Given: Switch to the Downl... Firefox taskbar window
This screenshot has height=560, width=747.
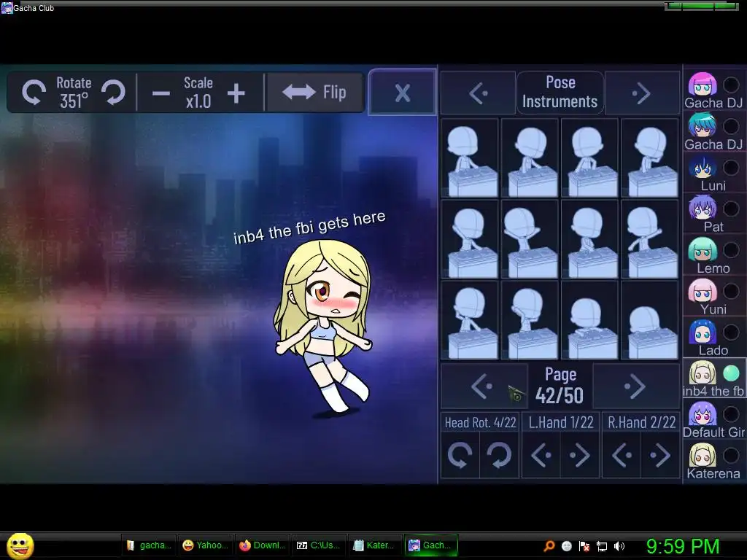Looking at the screenshot, I should [x=263, y=545].
